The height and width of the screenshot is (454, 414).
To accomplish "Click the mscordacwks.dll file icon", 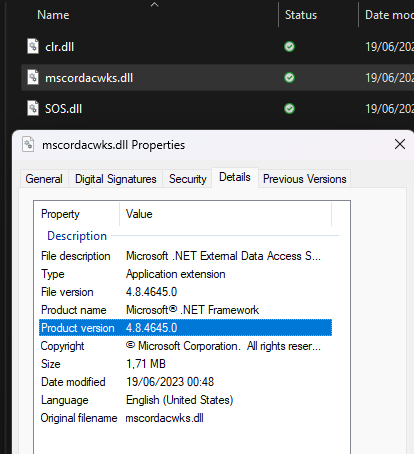I will point(33,77).
